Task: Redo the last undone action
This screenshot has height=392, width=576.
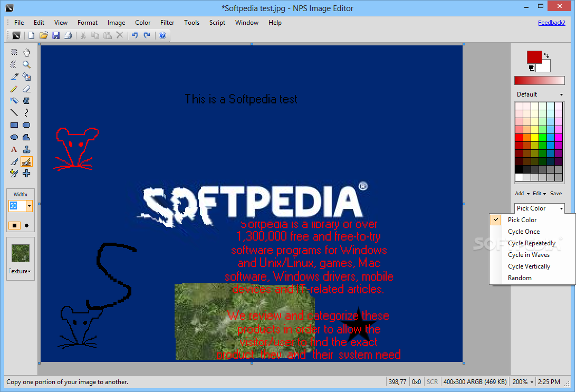Action: [x=147, y=35]
